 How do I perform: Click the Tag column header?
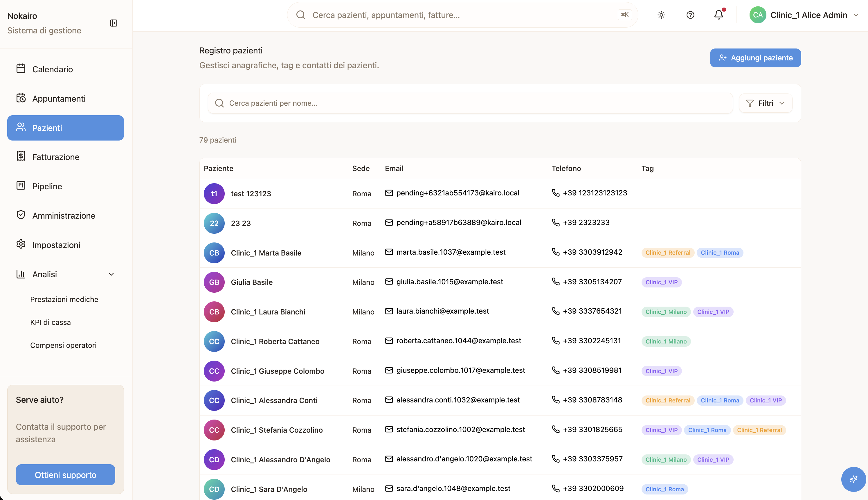point(647,168)
